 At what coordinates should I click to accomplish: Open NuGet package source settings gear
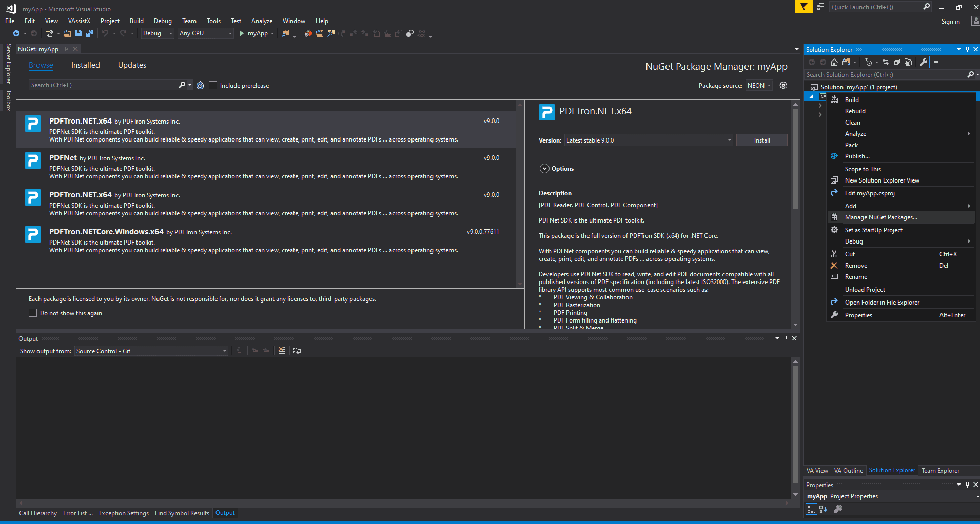[783, 85]
